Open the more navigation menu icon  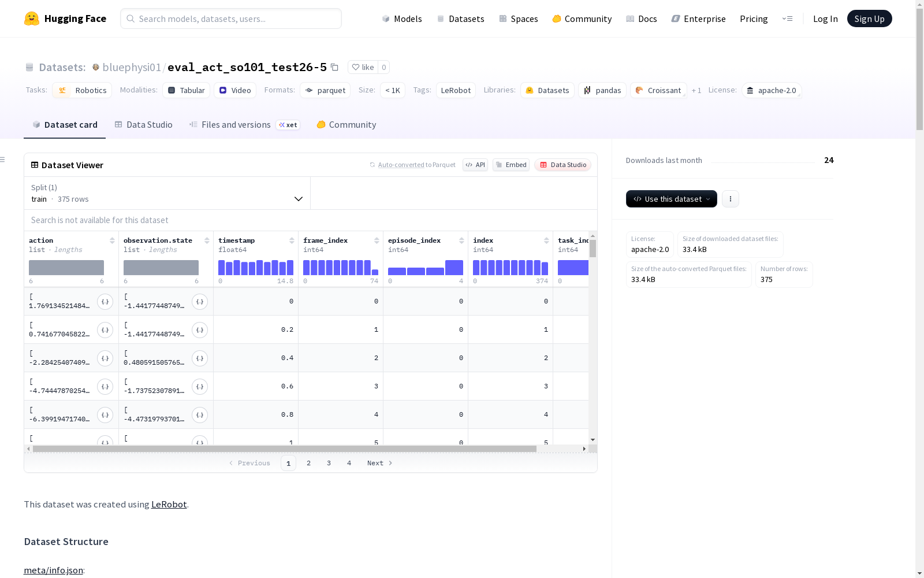pos(787,18)
